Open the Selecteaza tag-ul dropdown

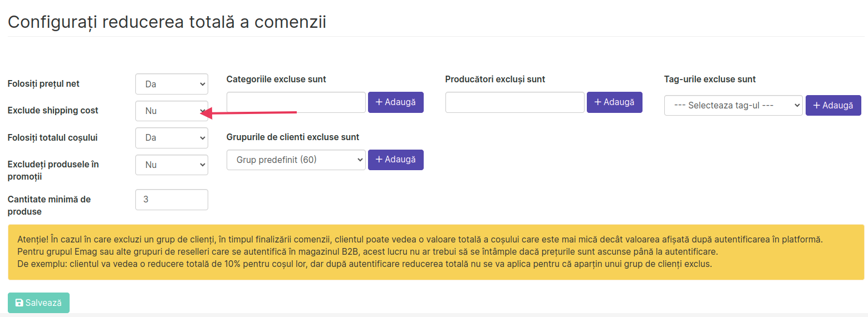(x=733, y=105)
